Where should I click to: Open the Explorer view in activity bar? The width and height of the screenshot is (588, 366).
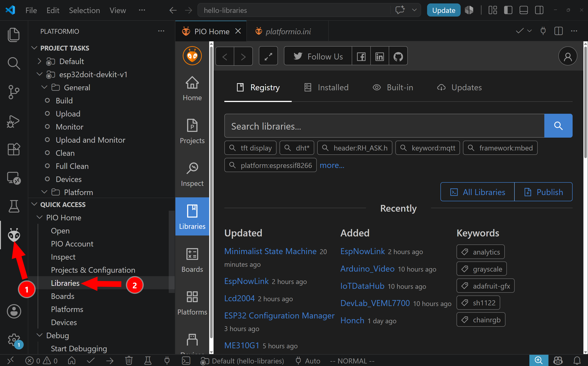pos(14,35)
